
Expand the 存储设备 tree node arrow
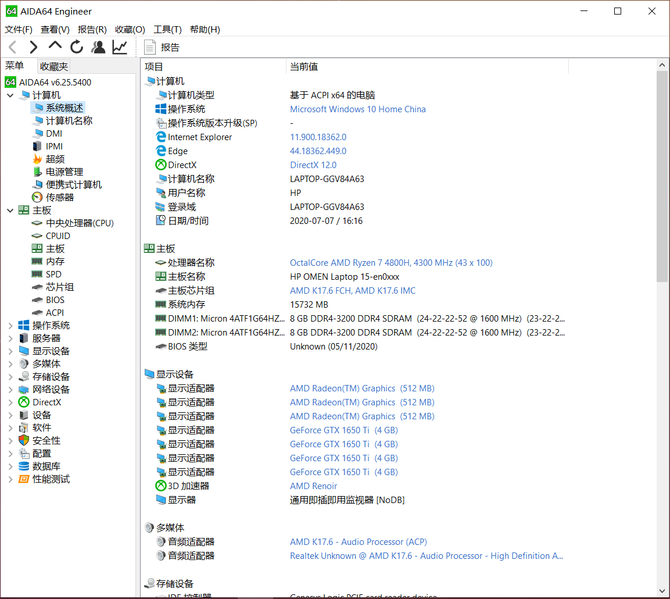[11, 377]
